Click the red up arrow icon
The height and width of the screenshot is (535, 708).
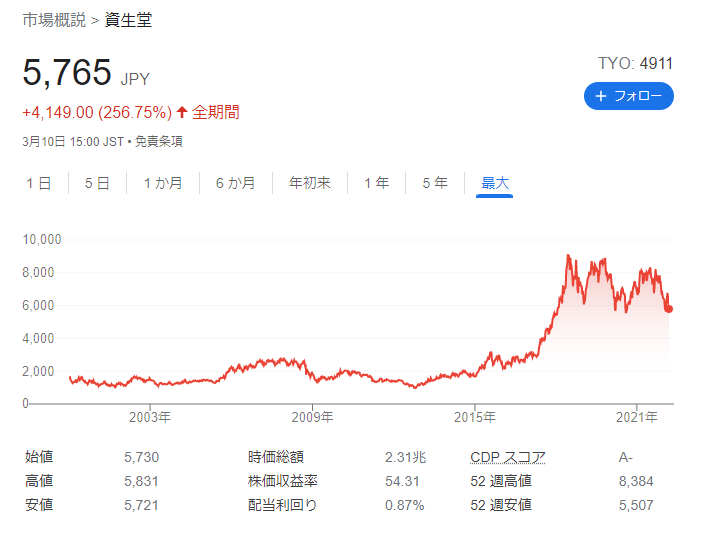tap(182, 112)
